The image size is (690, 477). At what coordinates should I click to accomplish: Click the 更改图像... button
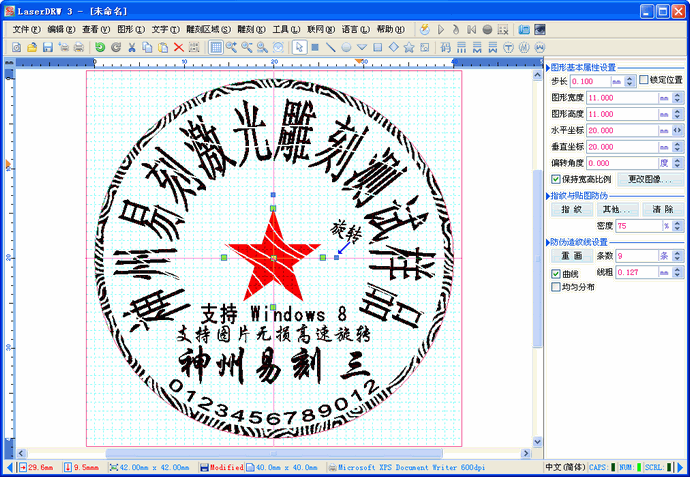tap(650, 179)
